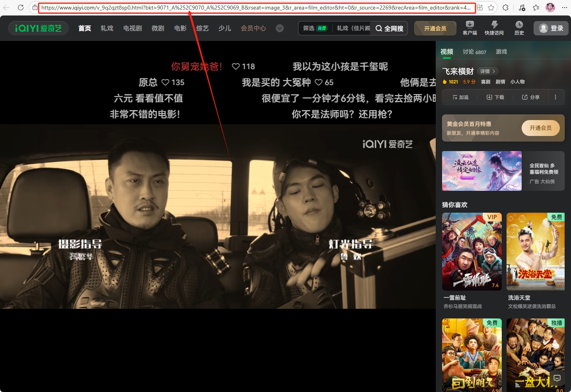Favorite this page with the star icon
The height and width of the screenshot is (392, 571).
491,8
